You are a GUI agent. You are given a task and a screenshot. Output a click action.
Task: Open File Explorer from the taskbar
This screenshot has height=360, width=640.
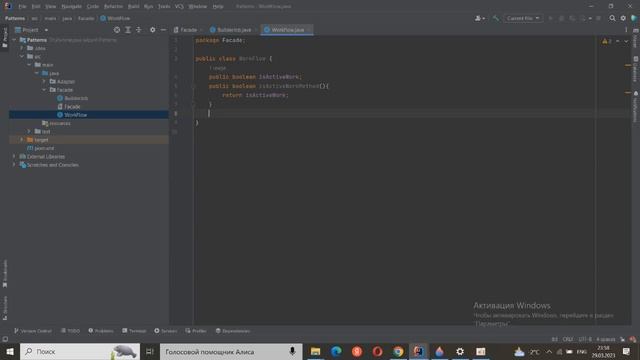point(315,351)
